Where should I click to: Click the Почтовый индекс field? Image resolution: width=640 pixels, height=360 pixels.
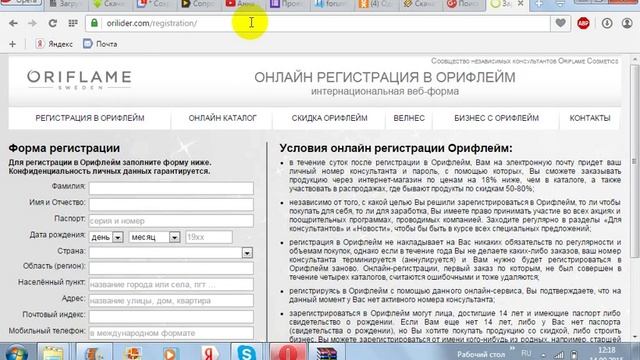point(171,317)
